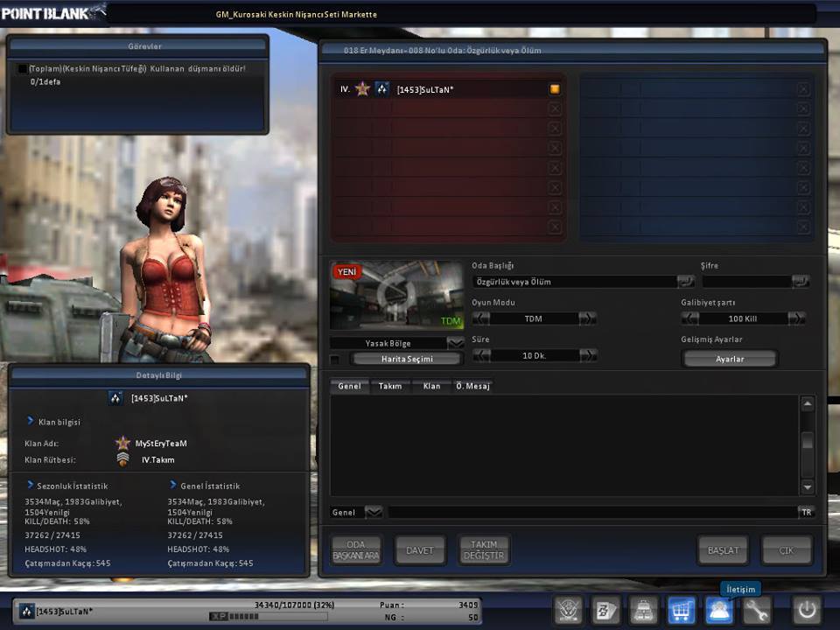The image size is (840, 630).
Task: Switch to the Ö. Mesaj tab
Action: pos(472,386)
